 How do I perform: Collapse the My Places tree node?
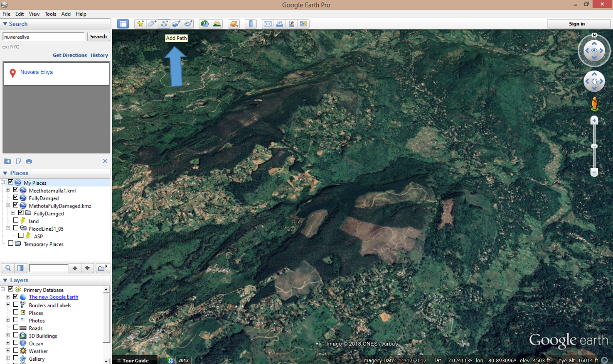(3, 182)
